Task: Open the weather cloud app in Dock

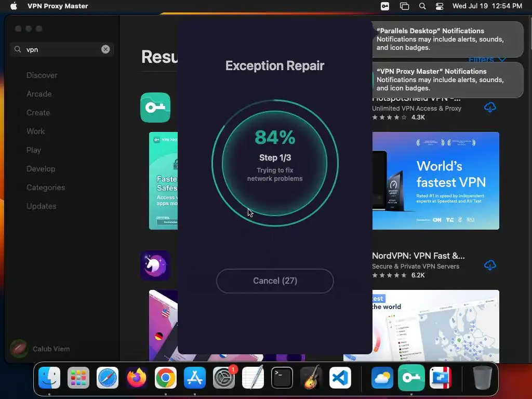Action: tap(382, 378)
